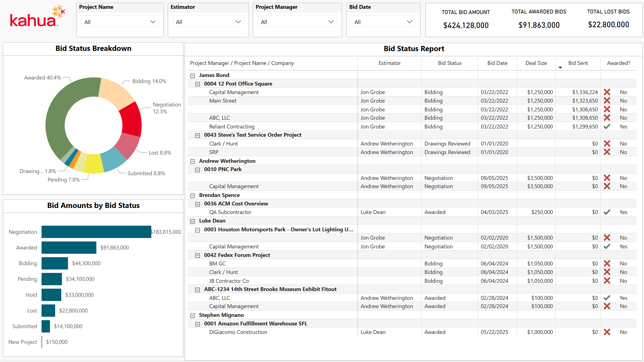Screen dimensions: 644x362
Task: Open the Bid Date filter dropdown
Action: 383,22
